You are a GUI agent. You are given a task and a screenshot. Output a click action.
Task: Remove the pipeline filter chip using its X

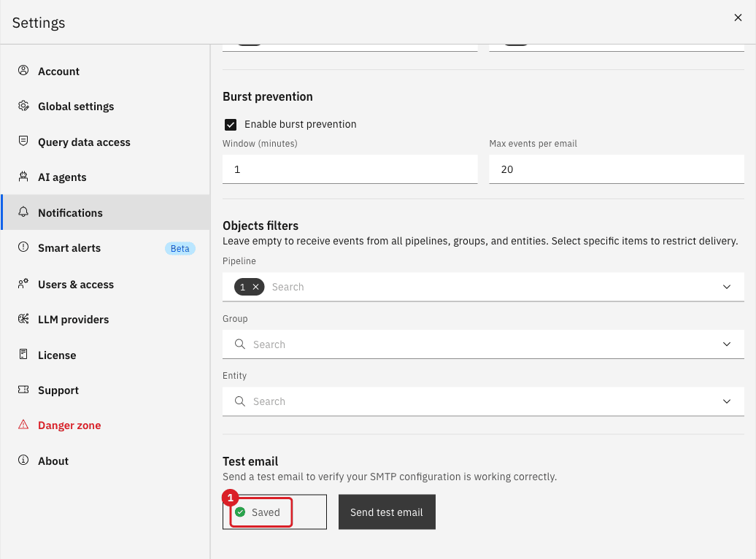tap(256, 287)
